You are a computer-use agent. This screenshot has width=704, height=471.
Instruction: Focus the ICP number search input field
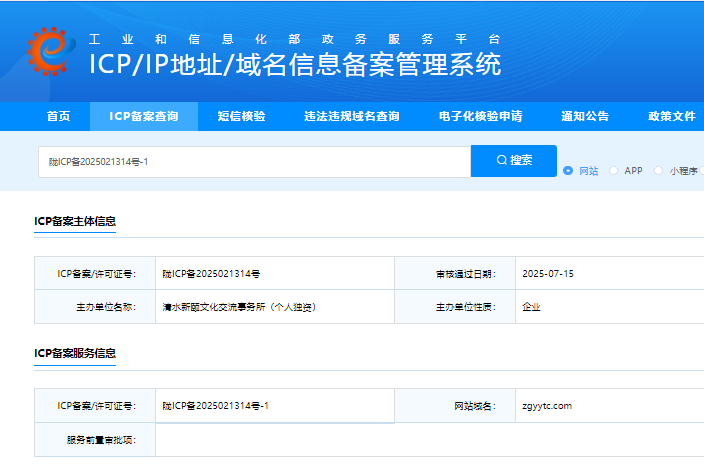(x=254, y=161)
